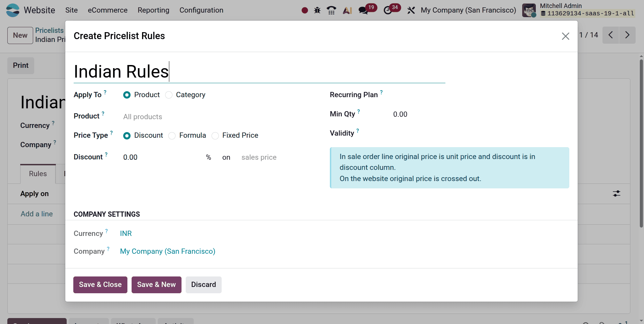Click the Min Qty 0.00 field
This screenshot has width=644, height=324.
pyautogui.click(x=481, y=114)
